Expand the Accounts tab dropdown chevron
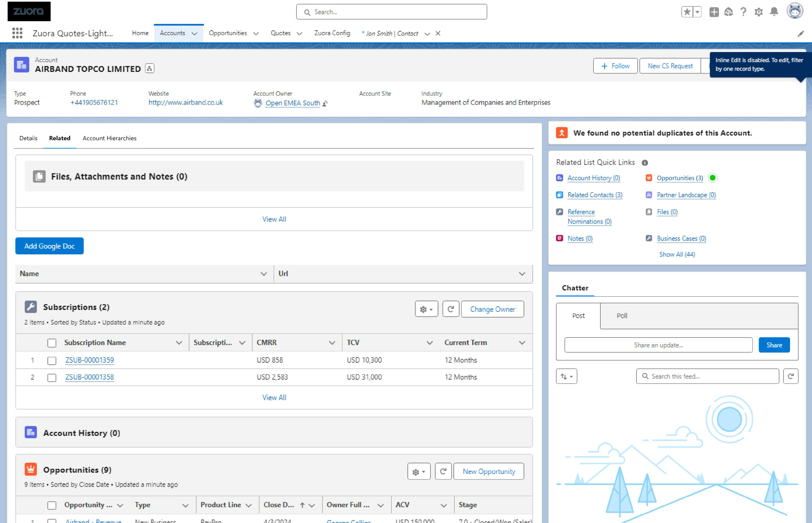The height and width of the screenshot is (523, 812). (x=194, y=33)
